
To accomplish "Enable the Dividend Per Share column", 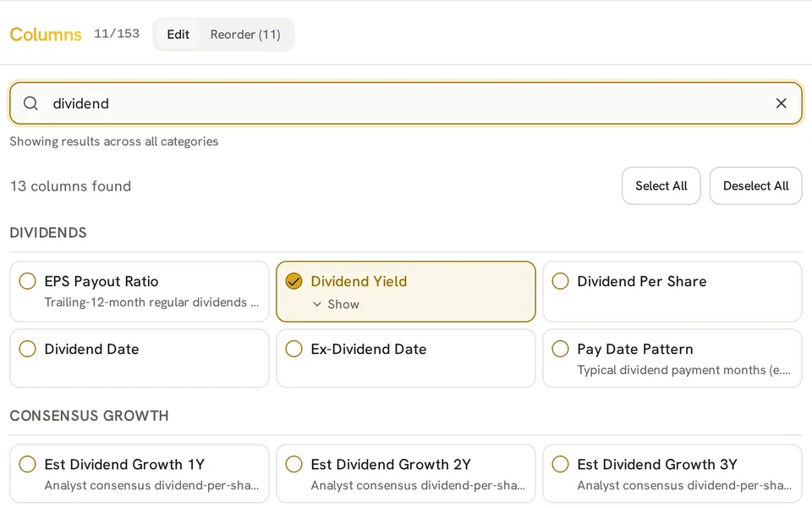I will [x=560, y=281].
